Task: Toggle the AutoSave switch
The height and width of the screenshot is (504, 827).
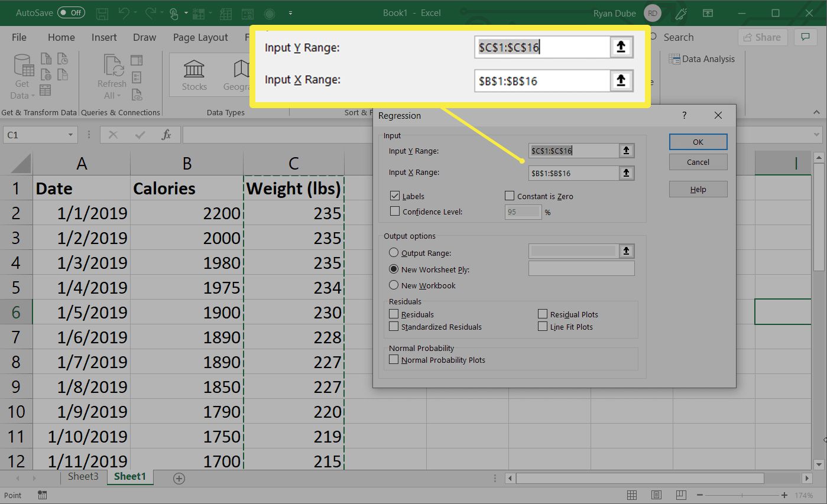Action: click(71, 12)
